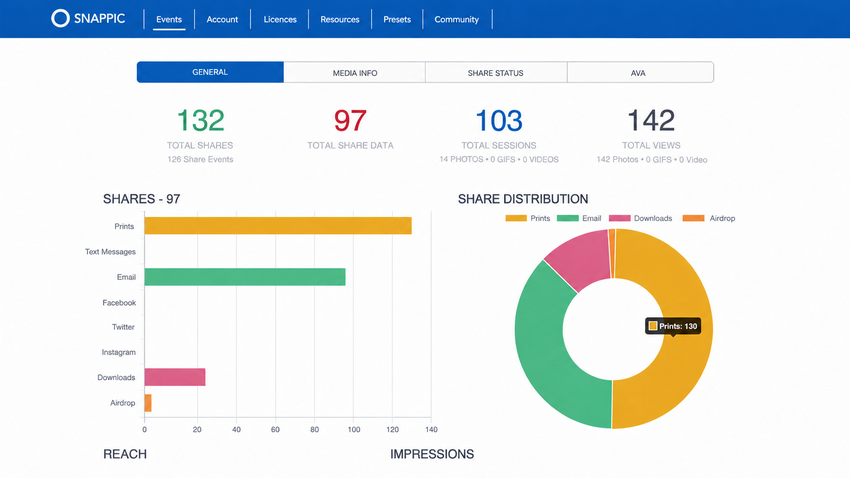The height and width of the screenshot is (478, 850).
Task: Toggle Prints in the chart legend
Action: (x=527, y=218)
